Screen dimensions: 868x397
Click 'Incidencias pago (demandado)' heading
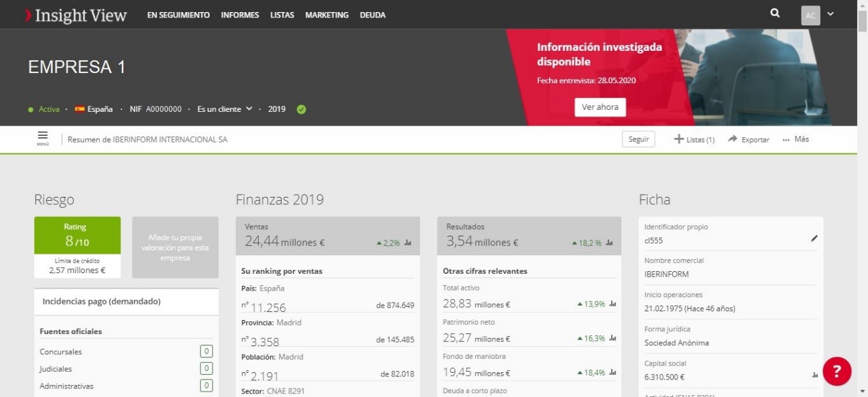pos(101,301)
